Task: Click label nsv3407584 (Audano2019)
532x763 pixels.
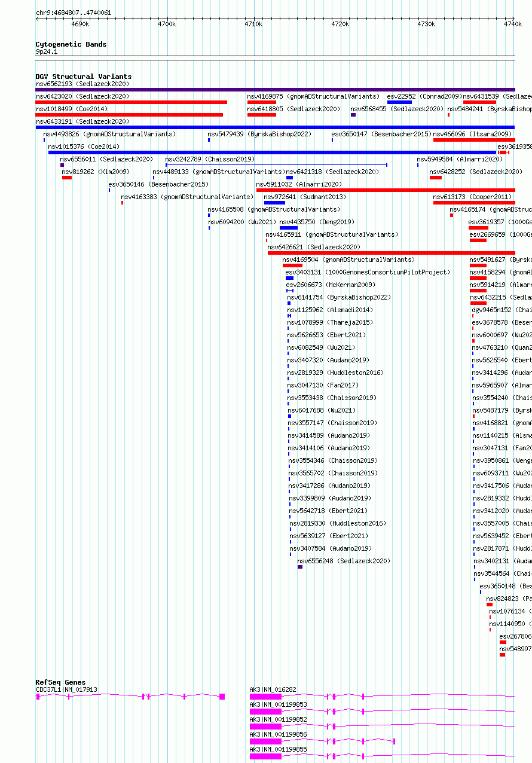Action: coord(331,548)
